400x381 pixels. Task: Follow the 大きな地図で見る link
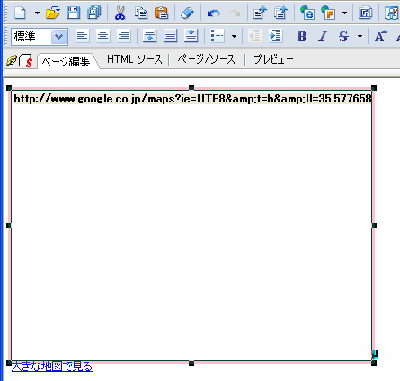[52, 366]
